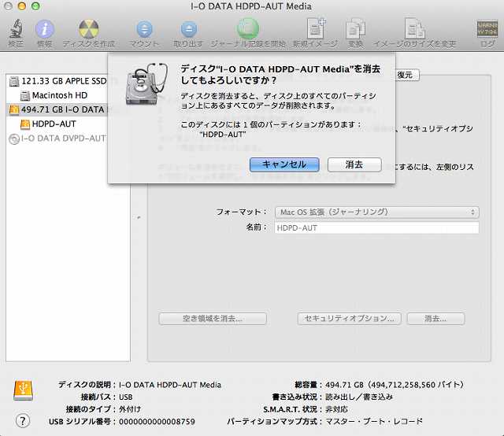
Task: Click the Disk Utility stethoscope icon in dialog
Action: point(147,84)
